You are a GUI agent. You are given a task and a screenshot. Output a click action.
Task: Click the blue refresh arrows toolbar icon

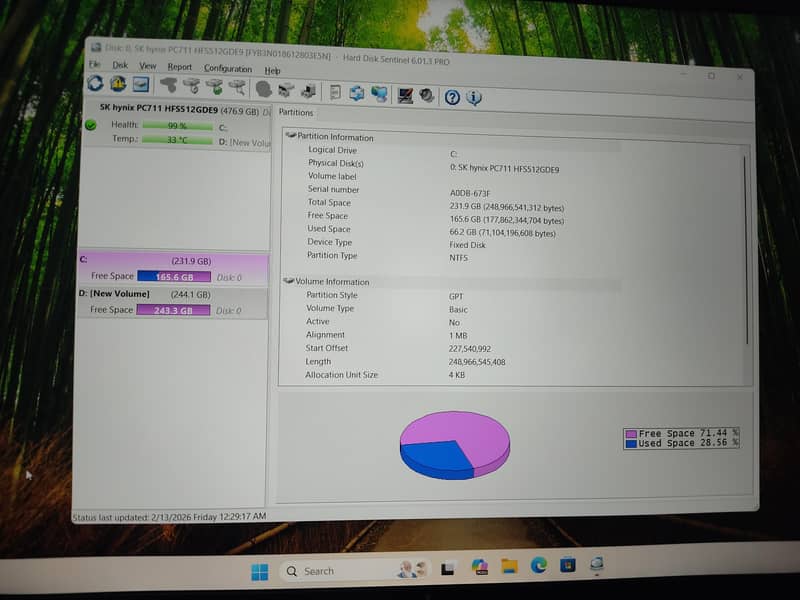[x=95, y=85]
